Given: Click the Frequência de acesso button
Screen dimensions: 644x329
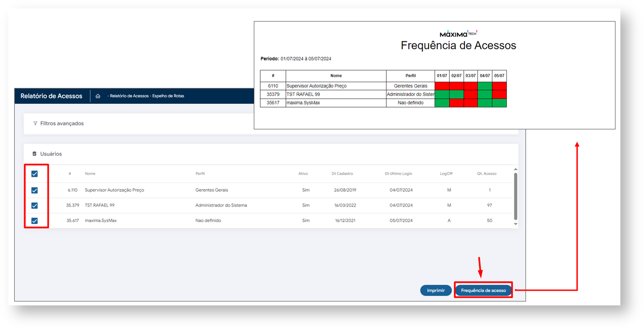Looking at the screenshot, I should 483,291.
